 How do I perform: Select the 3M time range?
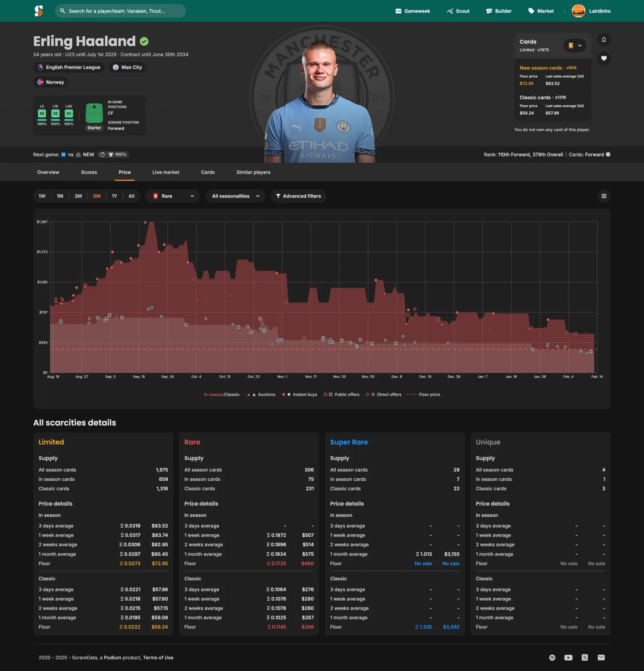pos(78,196)
